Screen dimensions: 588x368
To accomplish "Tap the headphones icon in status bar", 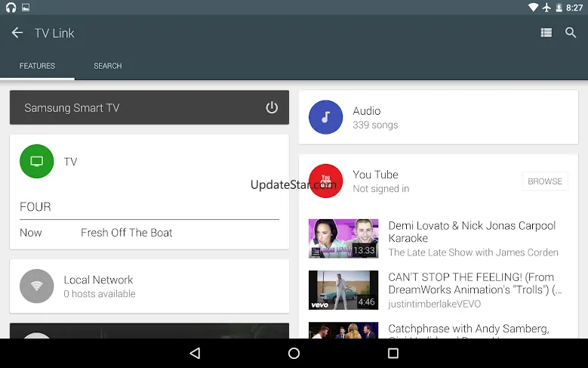I will (11, 7).
